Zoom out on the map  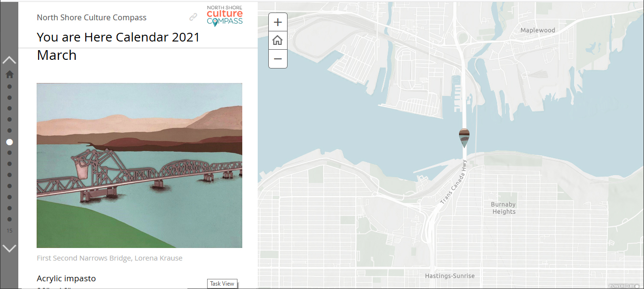278,59
